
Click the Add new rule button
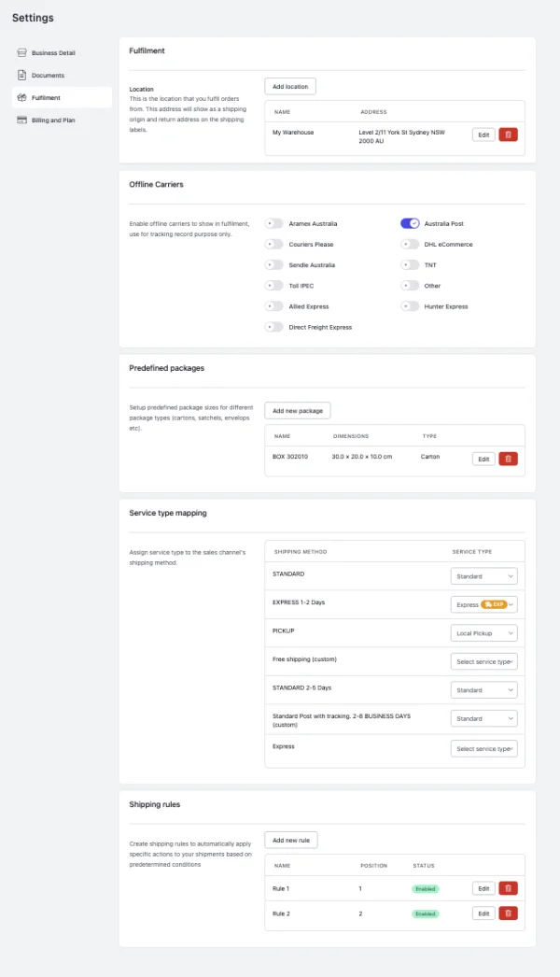coord(291,840)
